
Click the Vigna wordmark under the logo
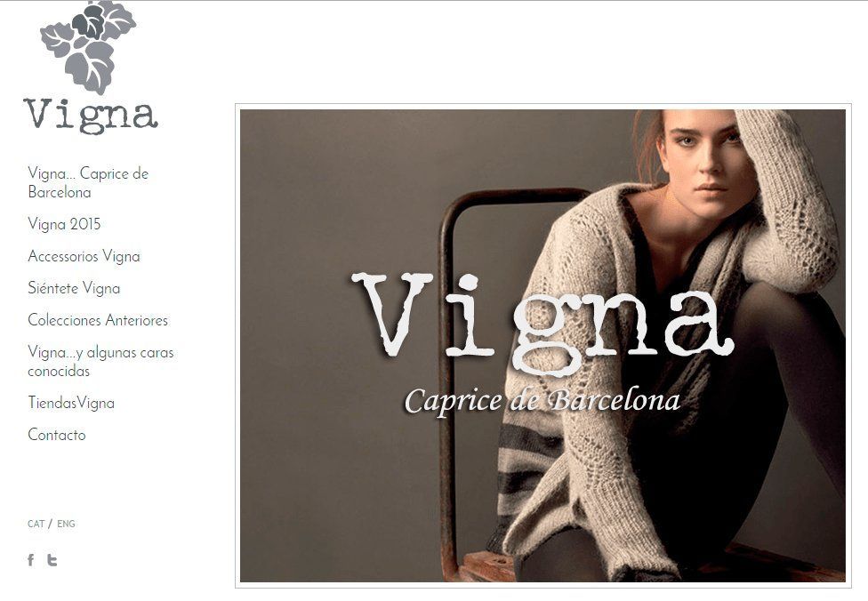[x=91, y=116]
